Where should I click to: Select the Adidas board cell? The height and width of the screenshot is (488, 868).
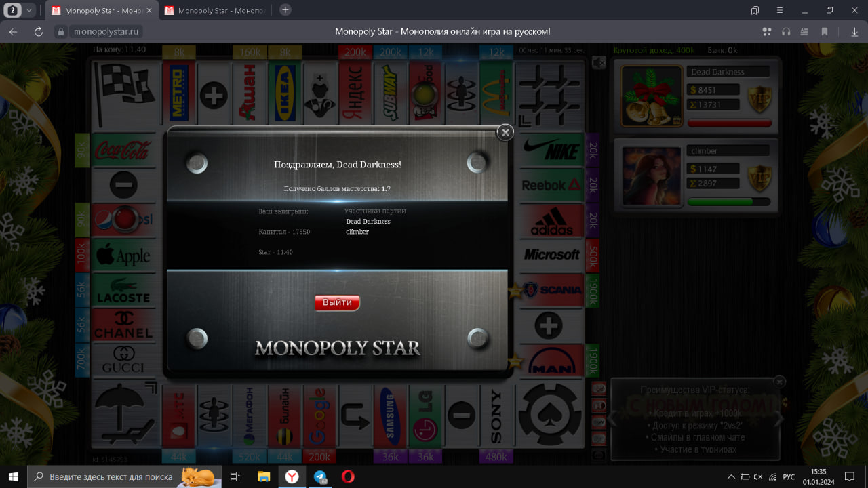click(552, 220)
